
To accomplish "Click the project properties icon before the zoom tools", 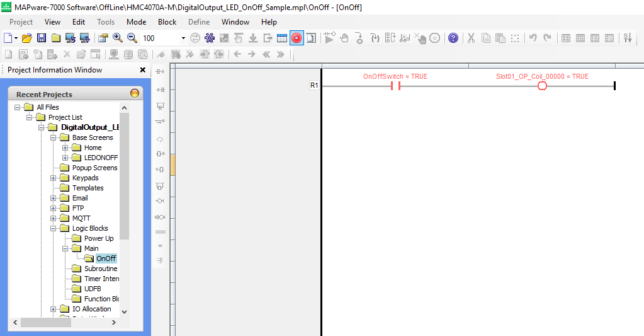I will tap(103, 38).
